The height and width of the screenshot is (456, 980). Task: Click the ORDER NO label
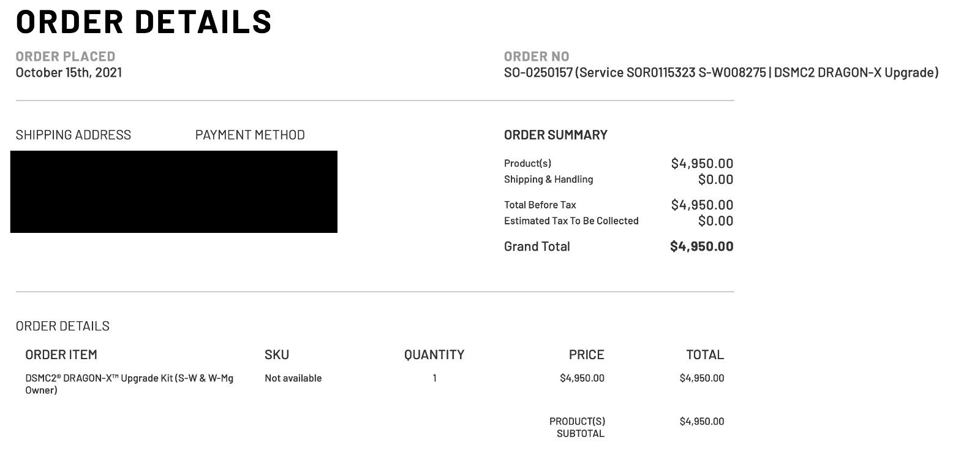click(537, 56)
